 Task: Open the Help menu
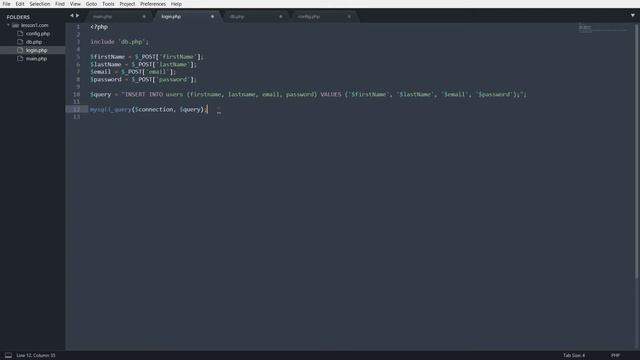tap(176, 4)
